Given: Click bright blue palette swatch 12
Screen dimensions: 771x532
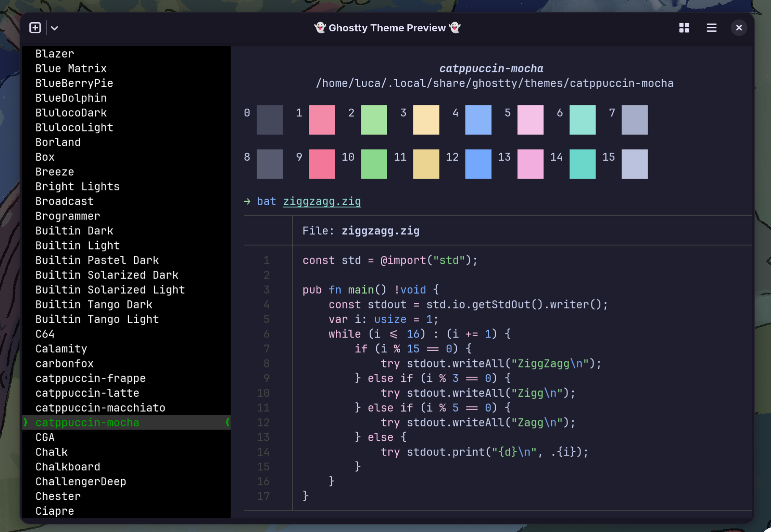Looking at the screenshot, I should pos(478,164).
